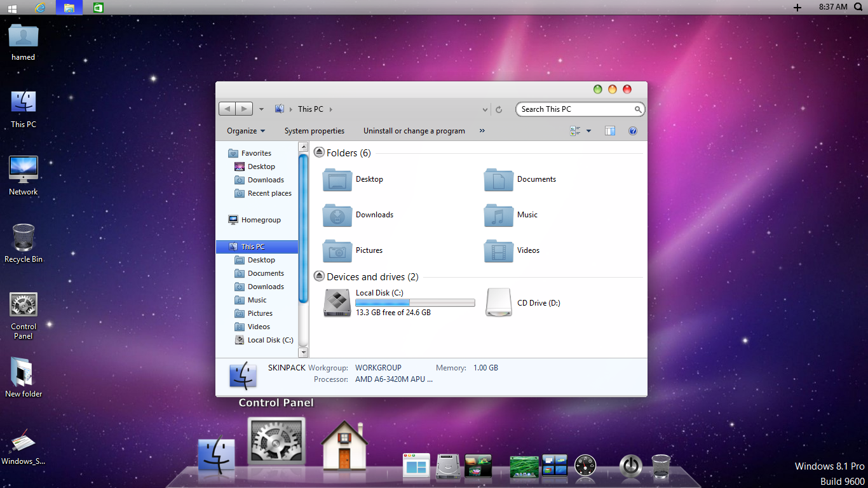Open the hamed user folder on desktop
The image size is (868, 488).
(24, 42)
